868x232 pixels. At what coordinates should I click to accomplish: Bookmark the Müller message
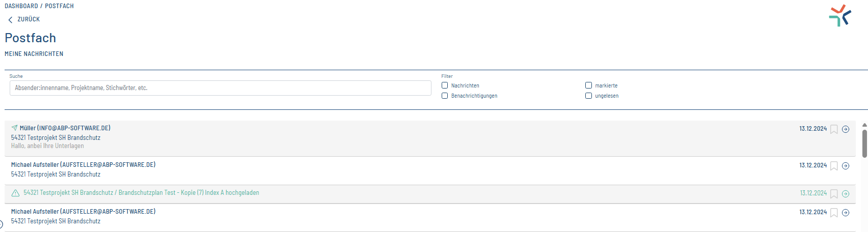[834, 129]
